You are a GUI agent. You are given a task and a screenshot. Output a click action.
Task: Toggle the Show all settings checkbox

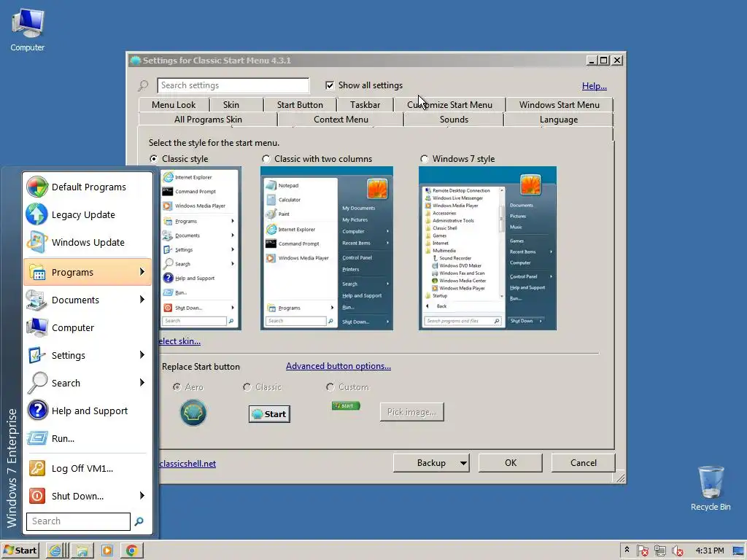[330, 85]
